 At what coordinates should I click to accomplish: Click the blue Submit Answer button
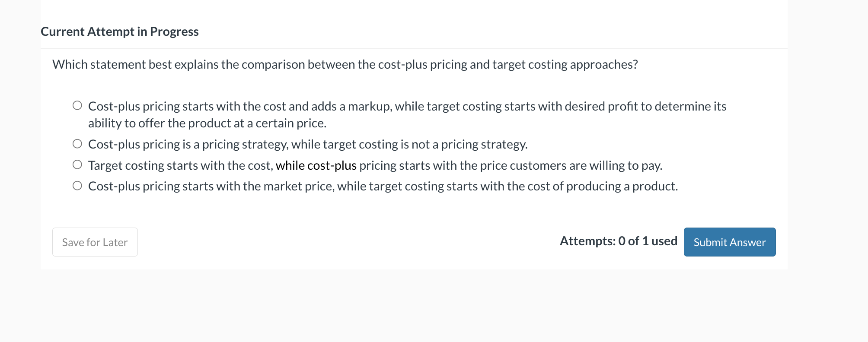click(729, 242)
